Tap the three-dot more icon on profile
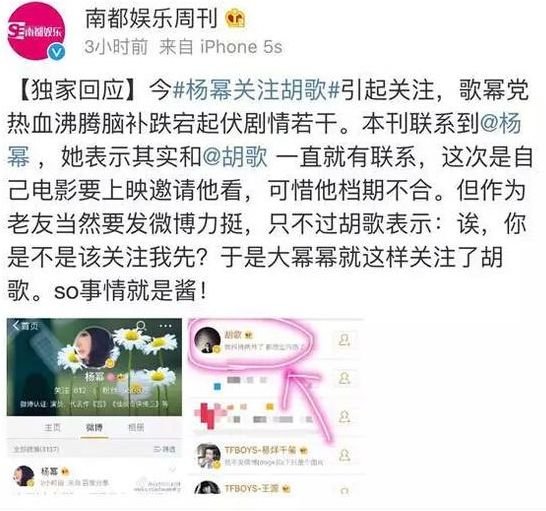This screenshot has width=546, height=511. (x=165, y=326)
